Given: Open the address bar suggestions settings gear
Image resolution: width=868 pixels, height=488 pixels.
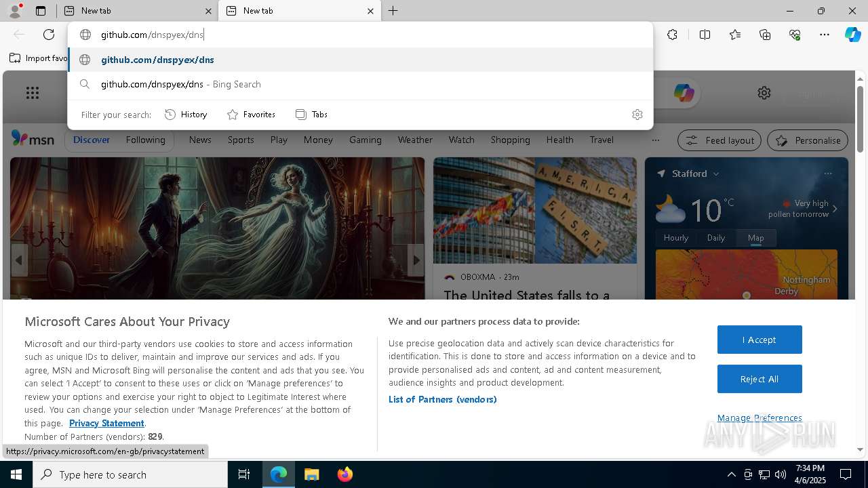Looking at the screenshot, I should [637, 115].
